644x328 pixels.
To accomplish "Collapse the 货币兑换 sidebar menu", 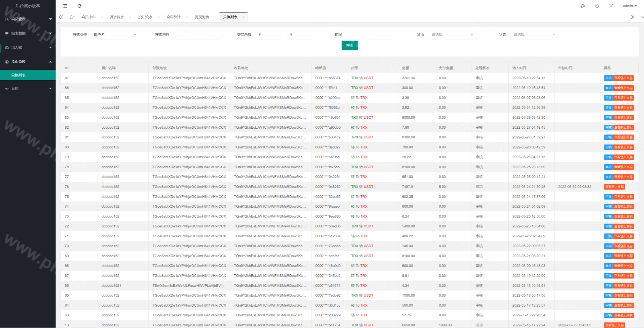I will coord(28,62).
